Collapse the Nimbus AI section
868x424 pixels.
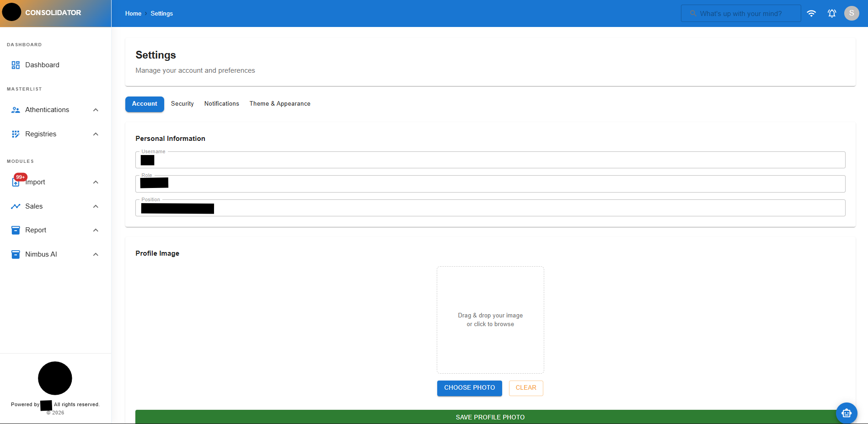(96, 254)
